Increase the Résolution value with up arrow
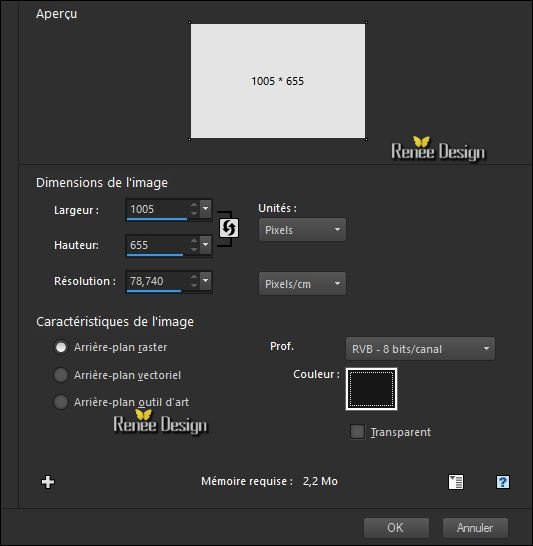 (194, 276)
